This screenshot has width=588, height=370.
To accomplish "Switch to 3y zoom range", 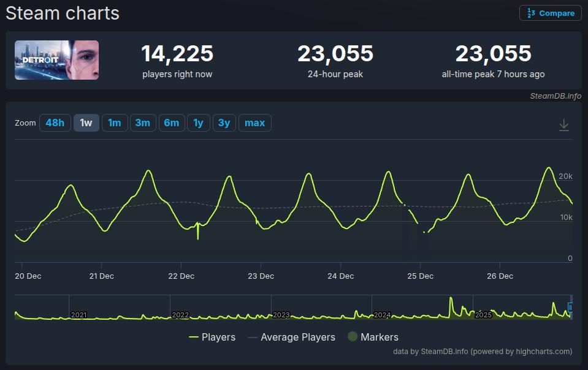I will tap(224, 123).
